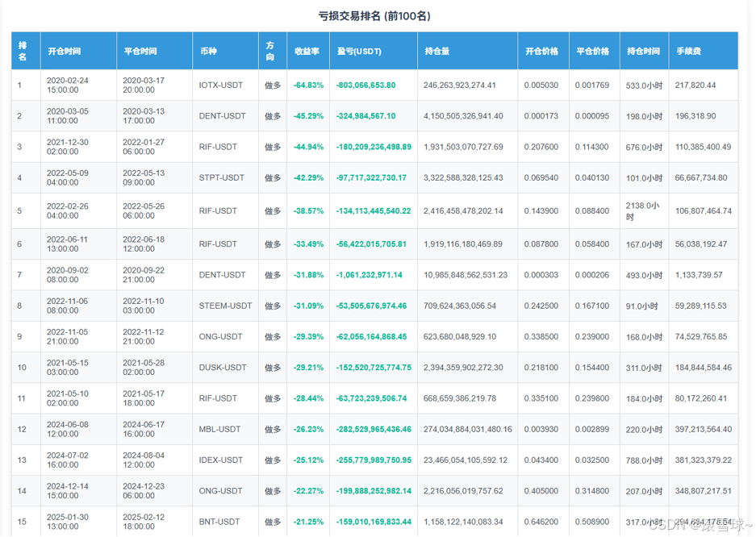Click fee value 1,133,739.57

tap(699, 275)
